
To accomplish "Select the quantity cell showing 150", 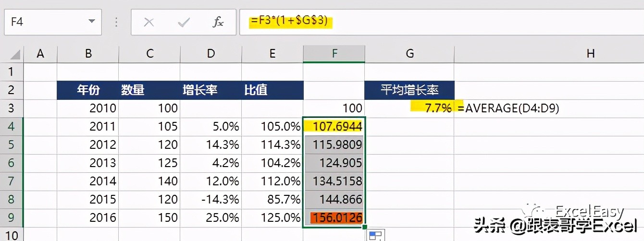I will coord(149,217).
